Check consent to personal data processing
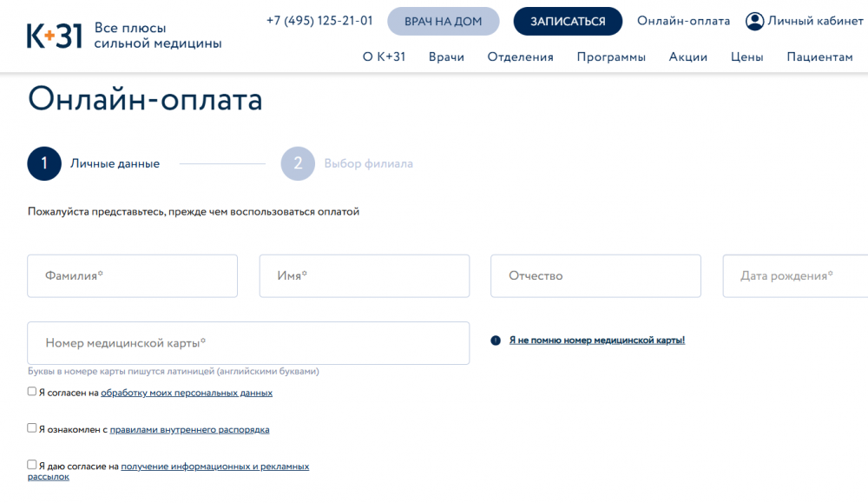The height and width of the screenshot is (503, 868). click(32, 392)
